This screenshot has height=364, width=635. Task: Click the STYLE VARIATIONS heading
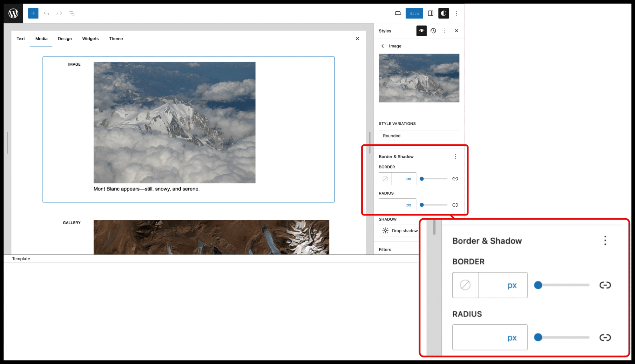397,124
